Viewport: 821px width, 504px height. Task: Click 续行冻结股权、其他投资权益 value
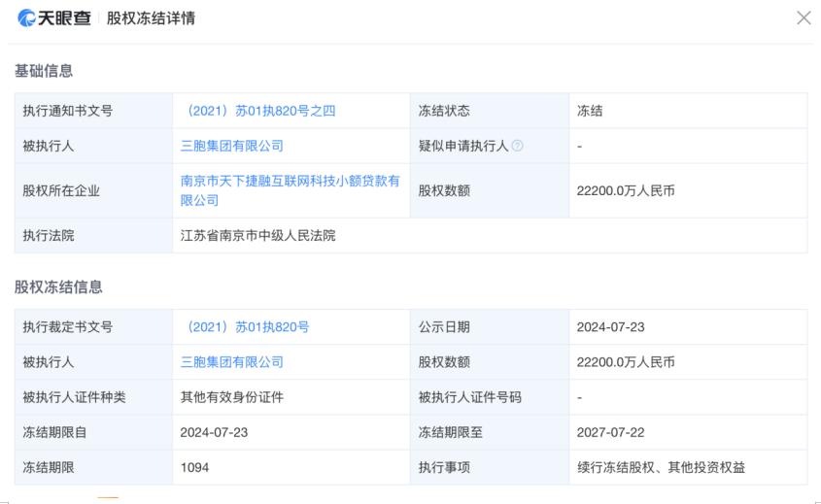click(661, 467)
